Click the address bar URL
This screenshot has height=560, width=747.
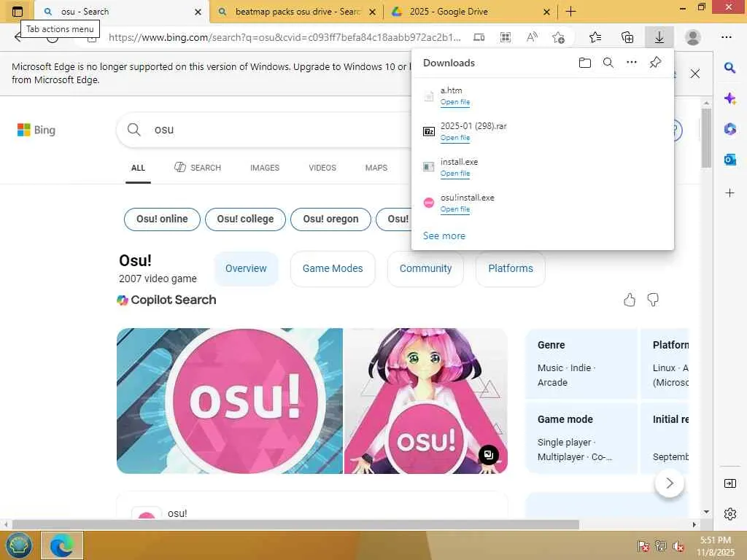coord(285,37)
